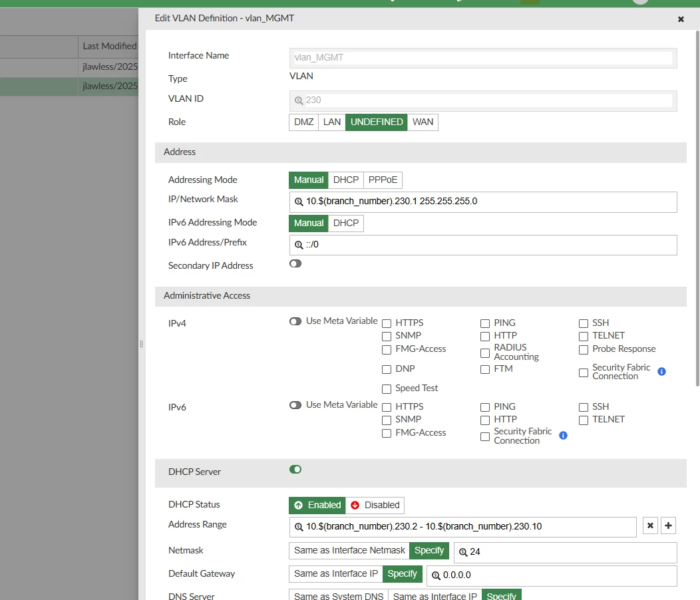
Task: Click the magnifier icon in IPv6 Address/Prefix field
Action: [x=299, y=245]
